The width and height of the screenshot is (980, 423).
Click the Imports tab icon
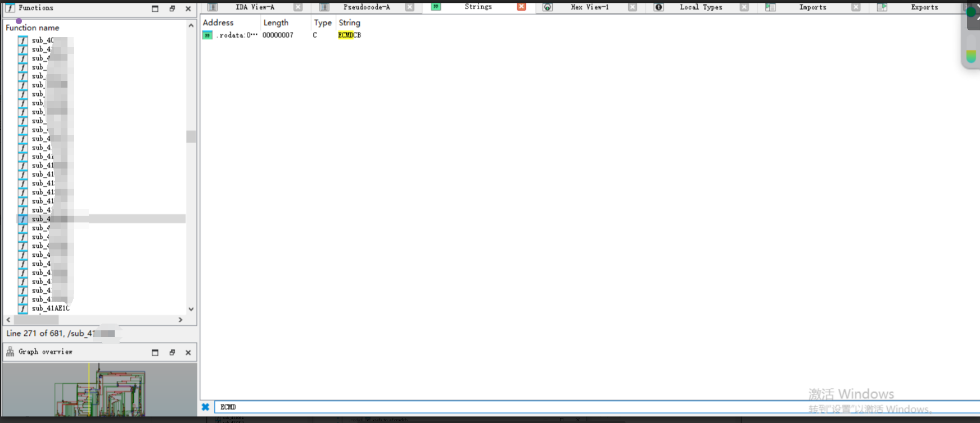coord(770,7)
